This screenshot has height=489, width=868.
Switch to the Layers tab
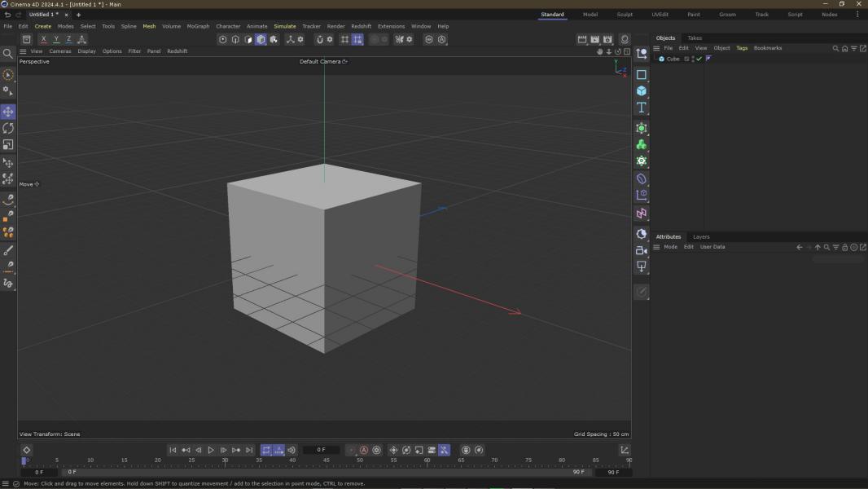point(701,237)
